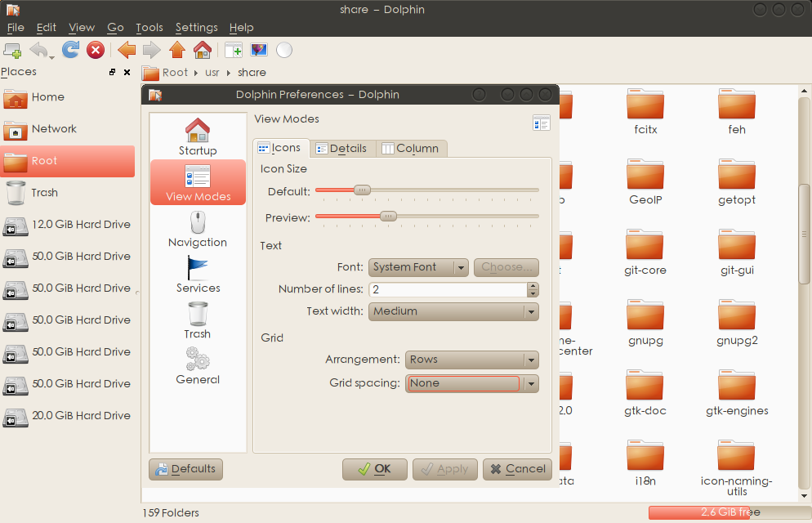Open the Services preferences section
The height and width of the screenshot is (523, 812).
(x=198, y=275)
